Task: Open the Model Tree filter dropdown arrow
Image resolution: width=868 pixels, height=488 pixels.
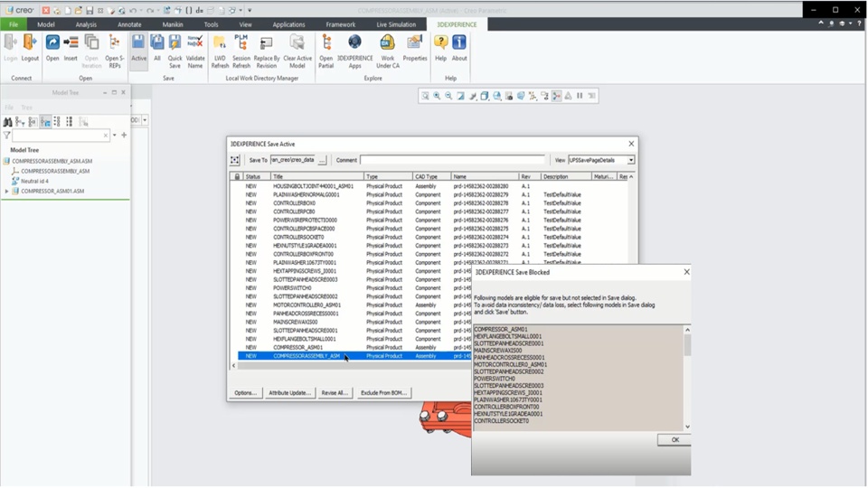Action: point(115,135)
